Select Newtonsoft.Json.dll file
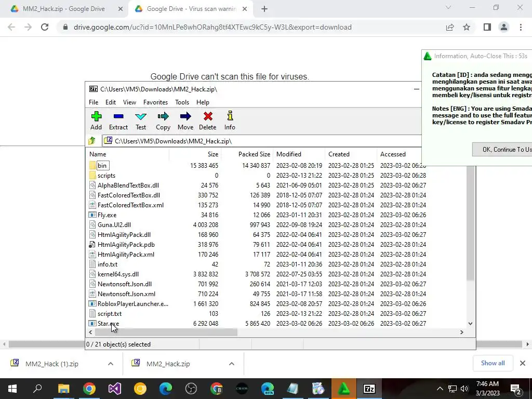Screen dimensions: 532x399 (125, 284)
